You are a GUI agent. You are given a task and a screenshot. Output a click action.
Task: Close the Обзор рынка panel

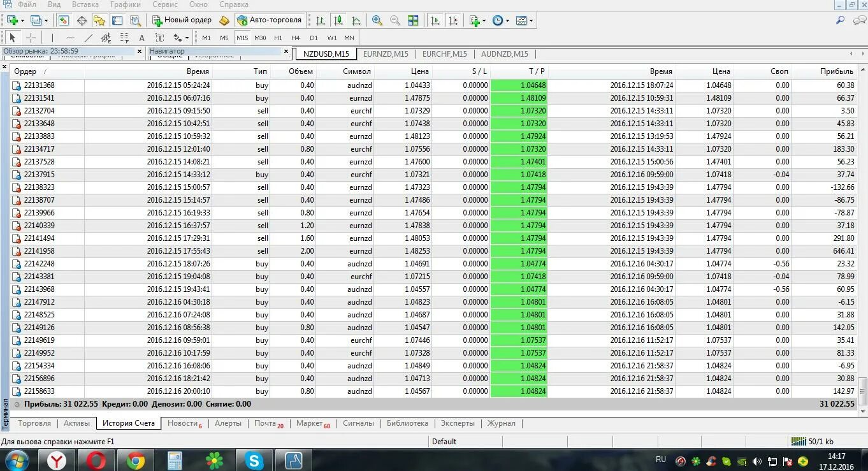tap(140, 51)
